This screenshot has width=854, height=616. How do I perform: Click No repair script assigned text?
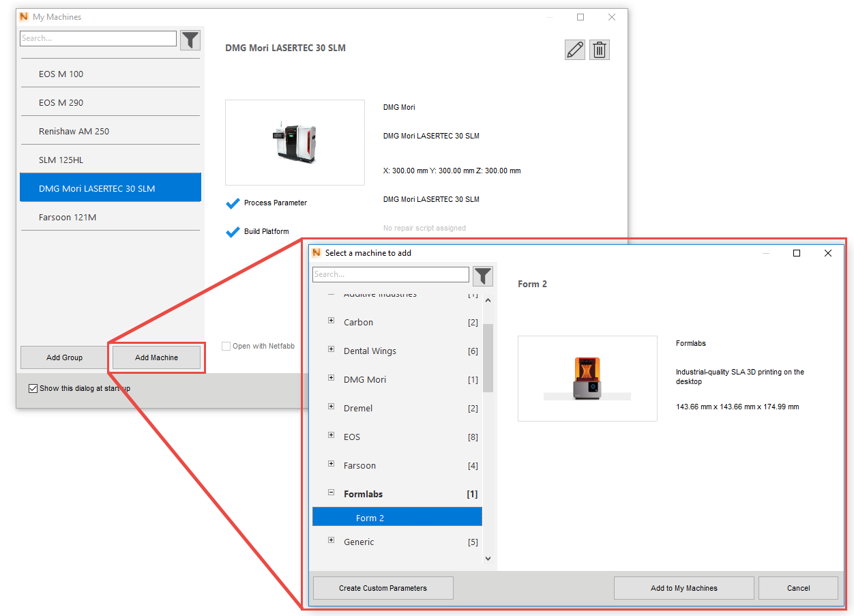424,228
